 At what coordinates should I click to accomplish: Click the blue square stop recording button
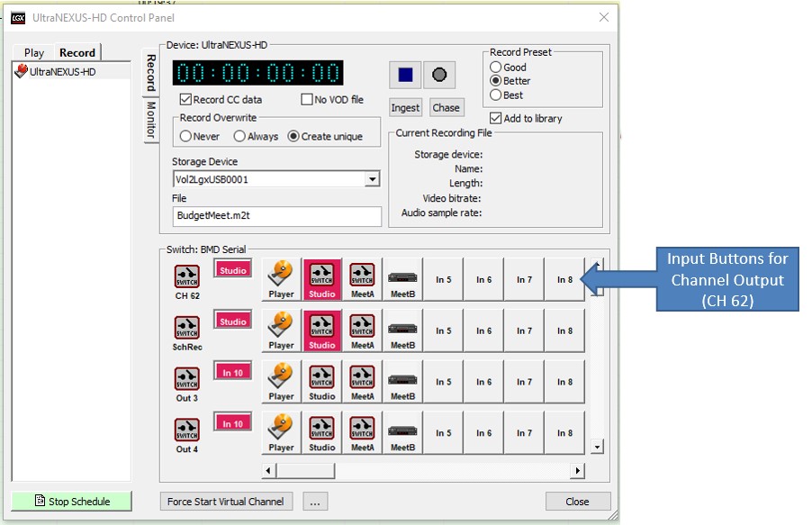pos(405,75)
